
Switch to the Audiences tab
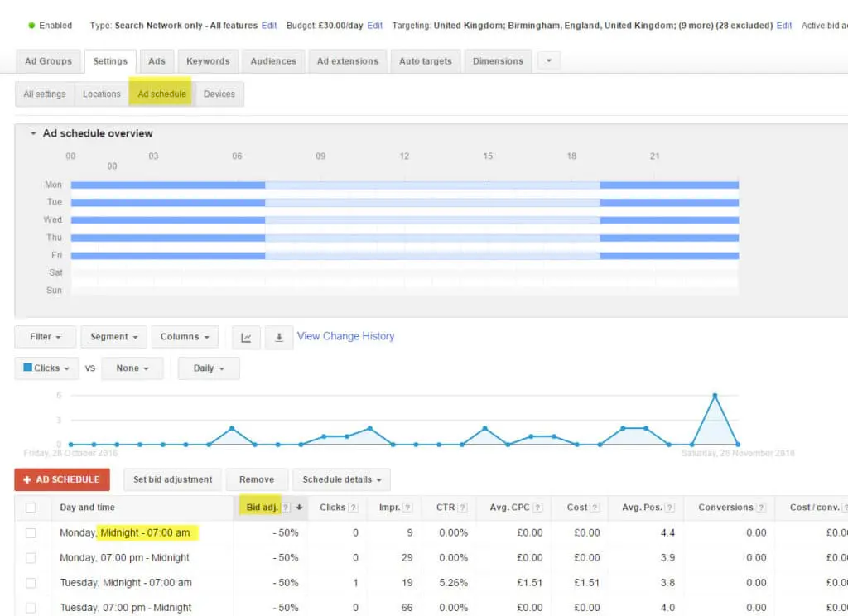point(273,61)
